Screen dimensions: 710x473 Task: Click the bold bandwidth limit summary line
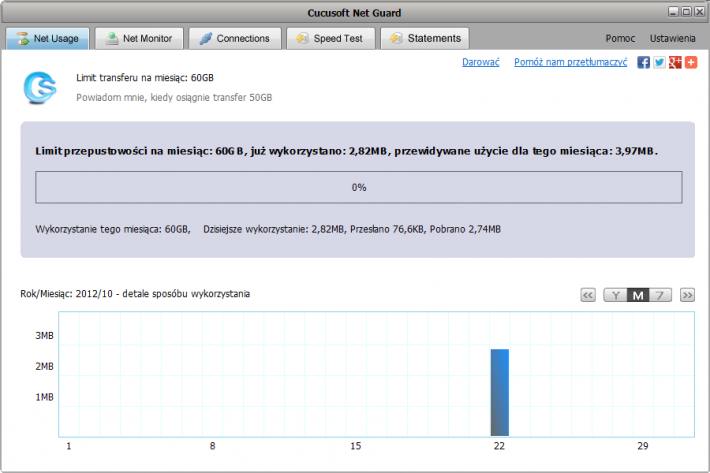pyautogui.click(x=346, y=151)
